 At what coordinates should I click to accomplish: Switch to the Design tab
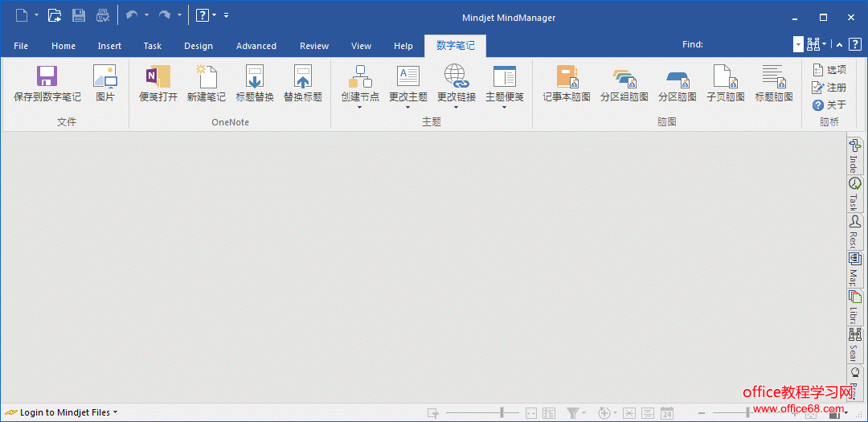click(x=199, y=46)
